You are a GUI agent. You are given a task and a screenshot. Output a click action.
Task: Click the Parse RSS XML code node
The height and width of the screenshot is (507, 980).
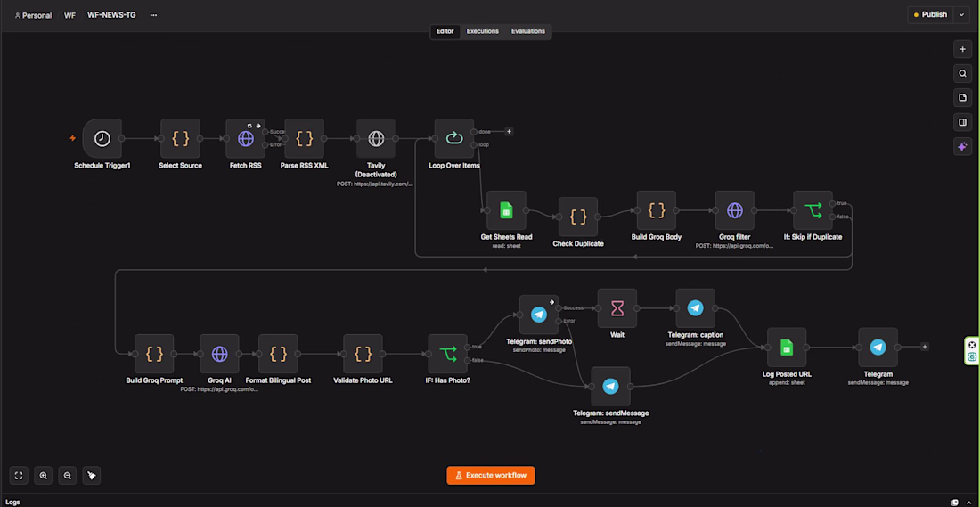(x=305, y=138)
